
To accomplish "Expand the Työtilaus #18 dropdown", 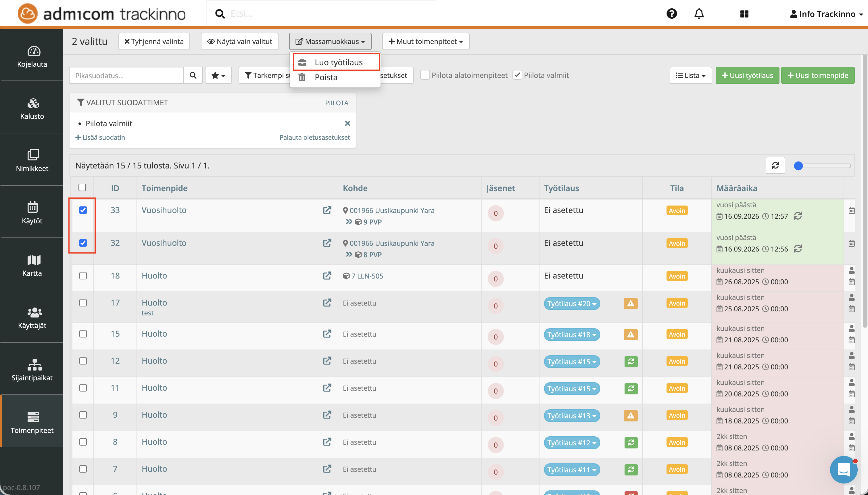I will (x=572, y=335).
